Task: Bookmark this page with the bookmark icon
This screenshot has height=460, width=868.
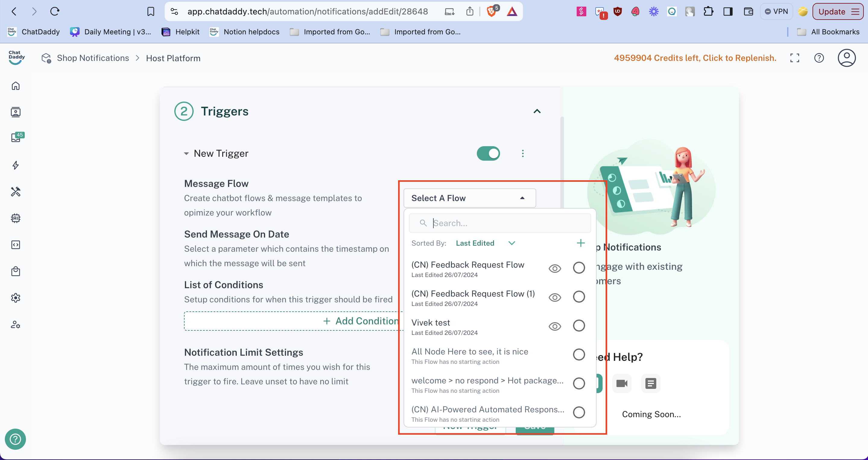Action: 150,11
